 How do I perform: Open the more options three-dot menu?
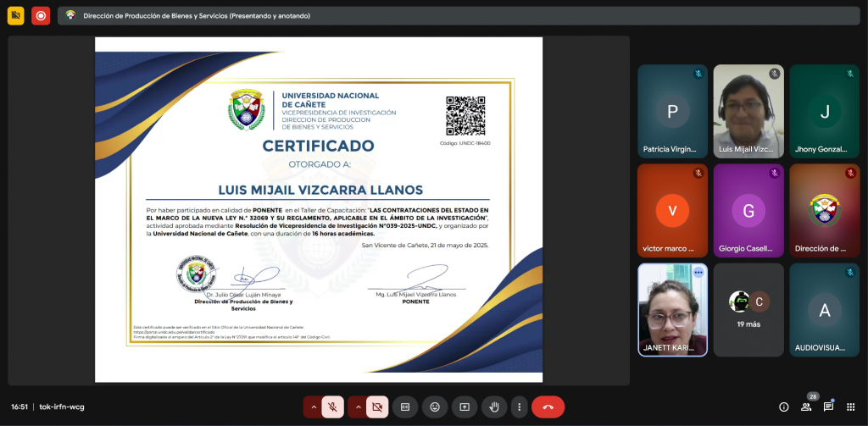519,407
